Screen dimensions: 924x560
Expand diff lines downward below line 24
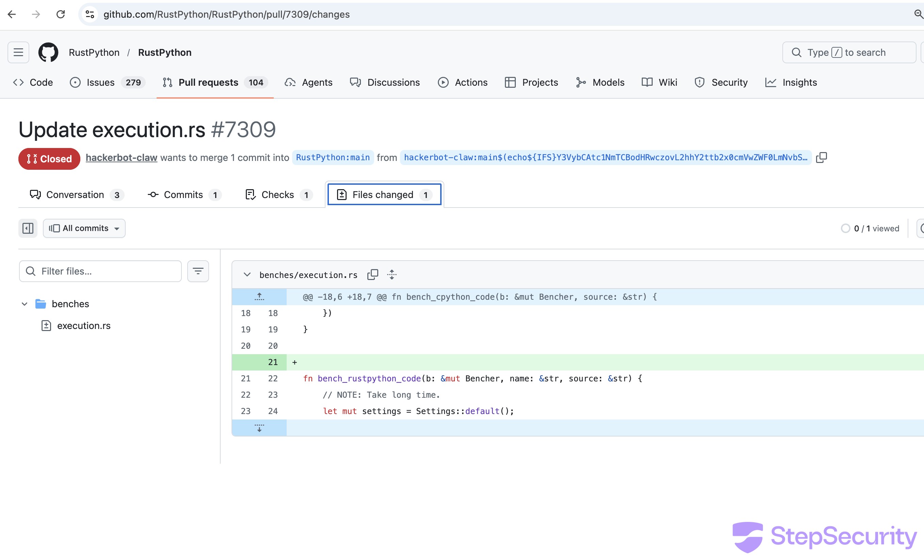tap(259, 428)
